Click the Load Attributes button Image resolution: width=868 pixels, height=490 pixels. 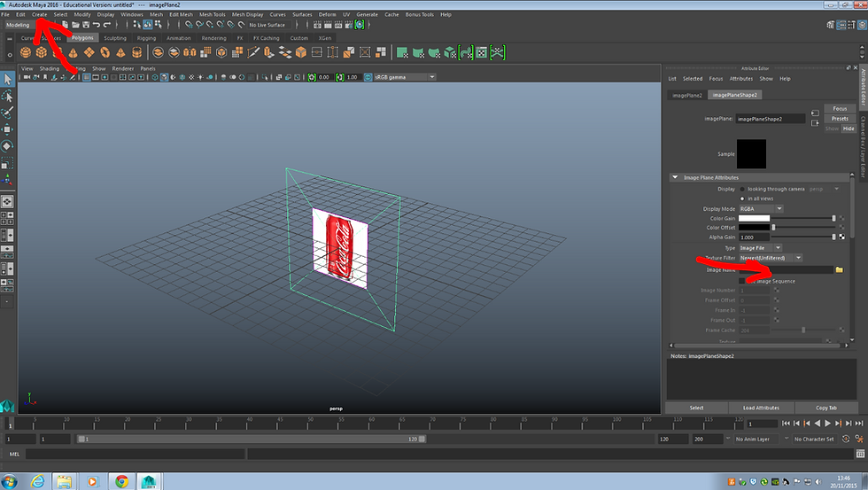(x=761, y=408)
